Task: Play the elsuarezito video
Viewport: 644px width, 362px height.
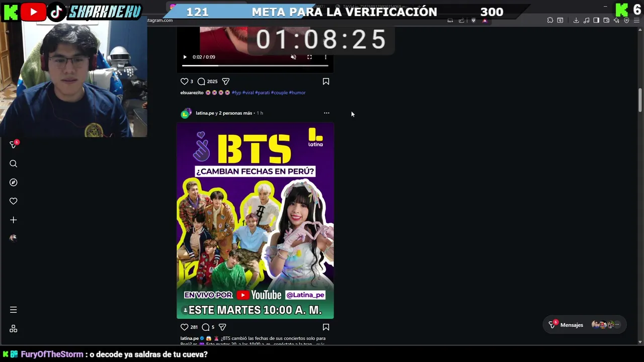Action: 185,57
